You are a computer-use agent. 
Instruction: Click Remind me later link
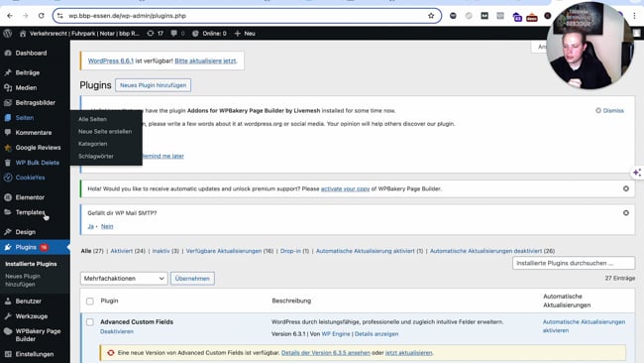(x=163, y=156)
